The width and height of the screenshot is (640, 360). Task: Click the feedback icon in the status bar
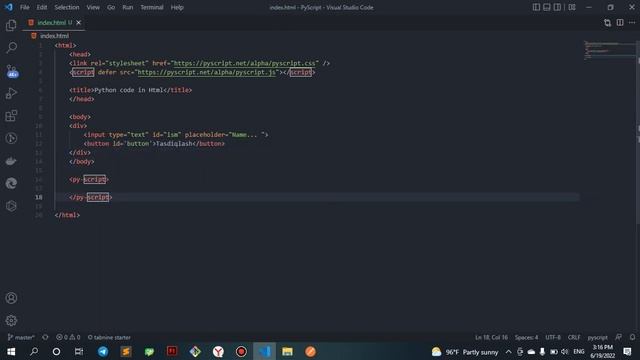point(619,337)
